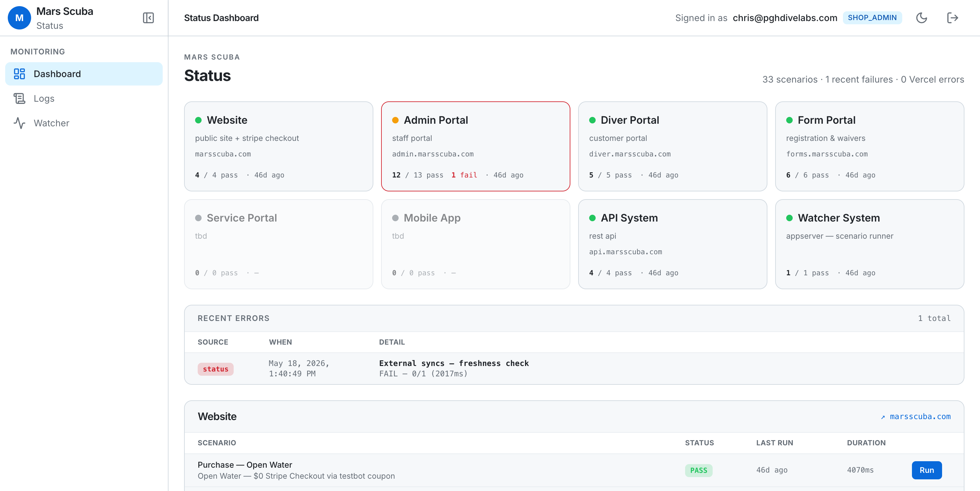Click the Service Portal gray status dot
Image resolution: width=980 pixels, height=491 pixels.
198,218
